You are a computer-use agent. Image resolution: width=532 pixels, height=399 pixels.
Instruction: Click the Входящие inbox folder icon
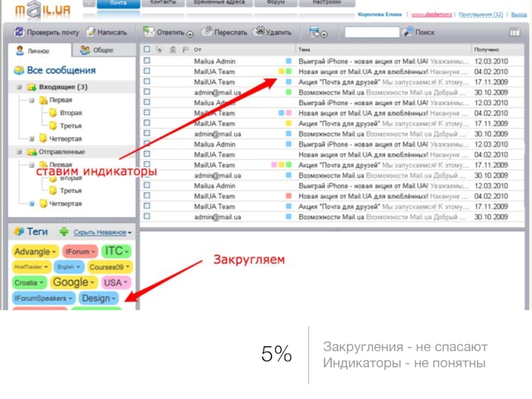[31, 87]
